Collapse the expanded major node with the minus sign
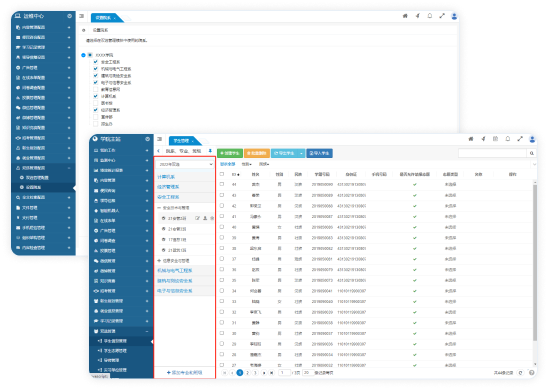 (x=159, y=208)
